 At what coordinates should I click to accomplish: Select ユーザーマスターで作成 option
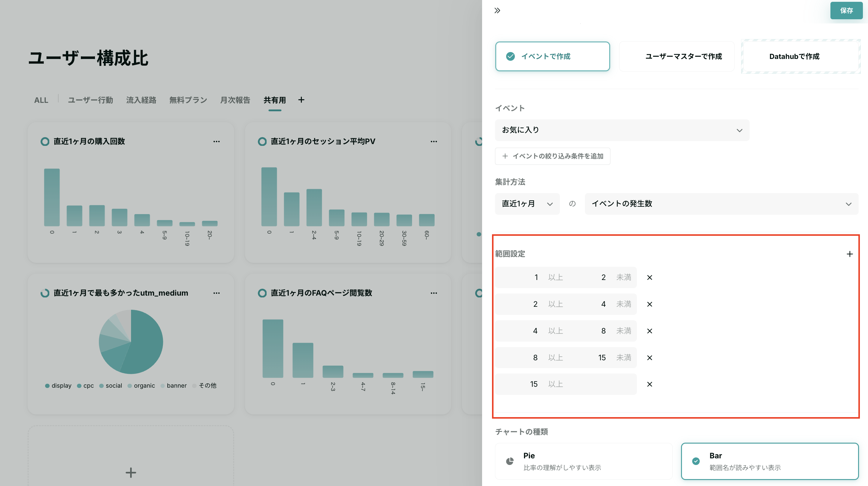[676, 56]
